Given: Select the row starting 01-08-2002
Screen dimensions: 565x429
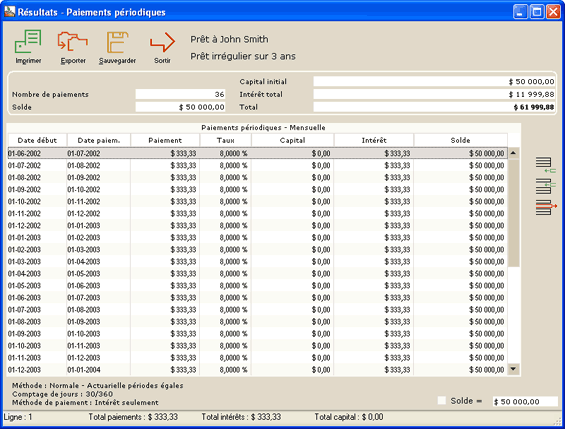Looking at the screenshot, I should tap(257, 178).
